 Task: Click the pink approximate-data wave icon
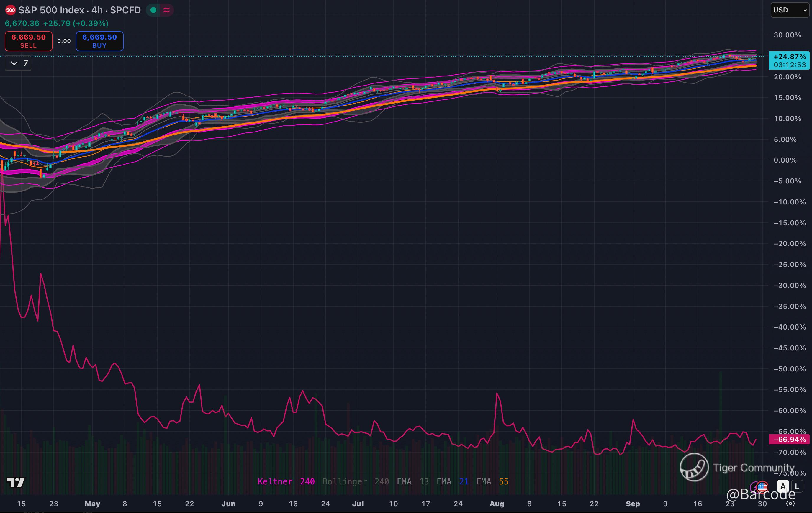tap(166, 10)
